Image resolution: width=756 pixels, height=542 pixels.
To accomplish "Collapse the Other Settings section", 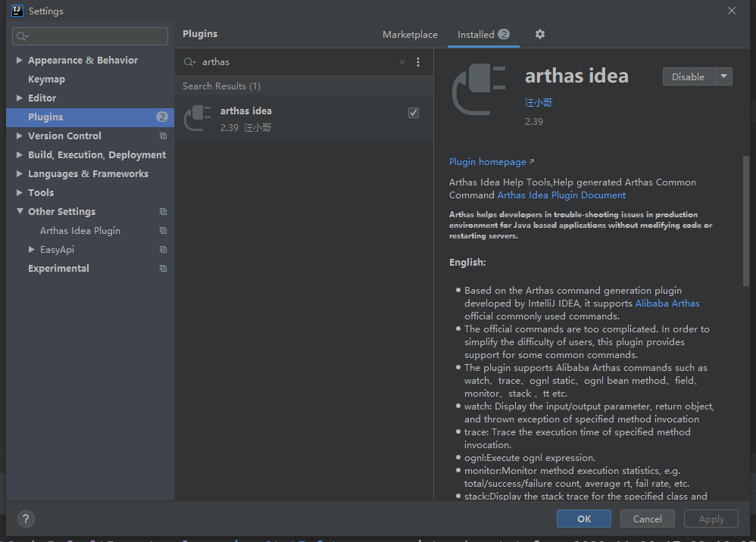I will (18, 211).
